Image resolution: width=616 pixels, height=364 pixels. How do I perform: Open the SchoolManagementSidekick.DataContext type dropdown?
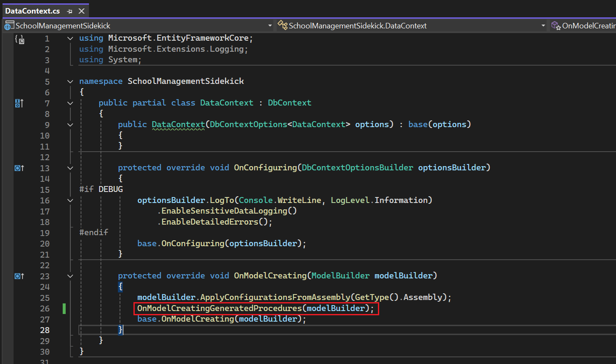click(x=411, y=26)
